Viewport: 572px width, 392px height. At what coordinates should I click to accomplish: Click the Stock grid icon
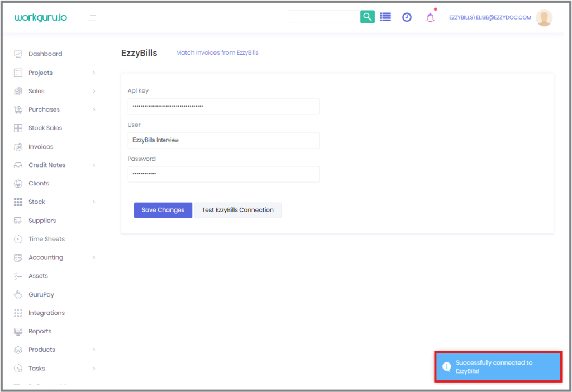click(18, 202)
